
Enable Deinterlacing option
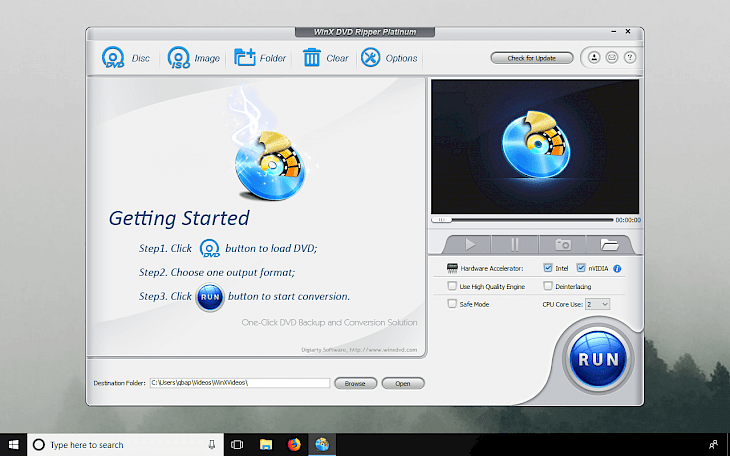(x=548, y=286)
